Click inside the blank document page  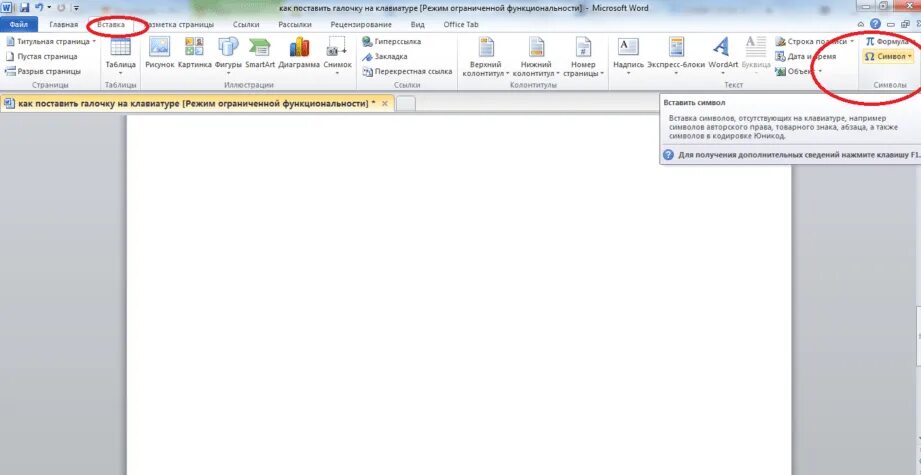[x=459, y=294]
